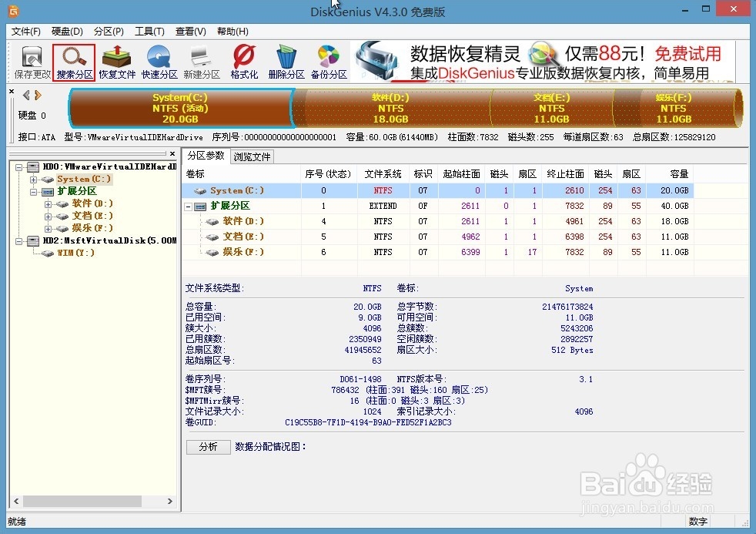
Task: Collapse 扩展分区 row in partition table
Action: pyautogui.click(x=189, y=207)
